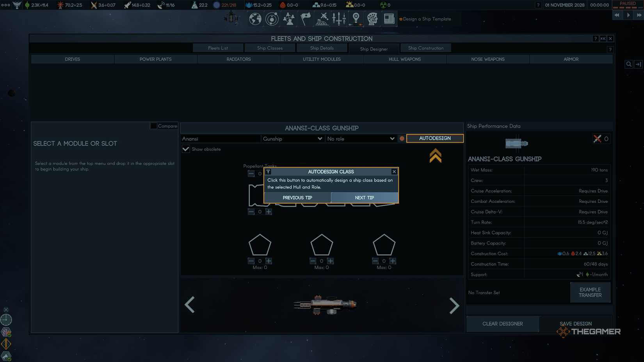Pin the Autodesign Class tooltip
Image resolution: width=644 pixels, height=362 pixels.
(268, 172)
